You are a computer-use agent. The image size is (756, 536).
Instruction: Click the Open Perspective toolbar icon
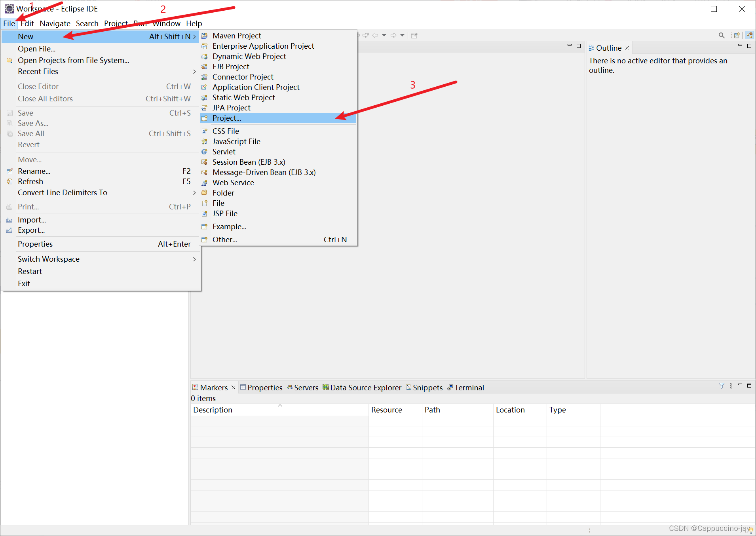click(737, 36)
